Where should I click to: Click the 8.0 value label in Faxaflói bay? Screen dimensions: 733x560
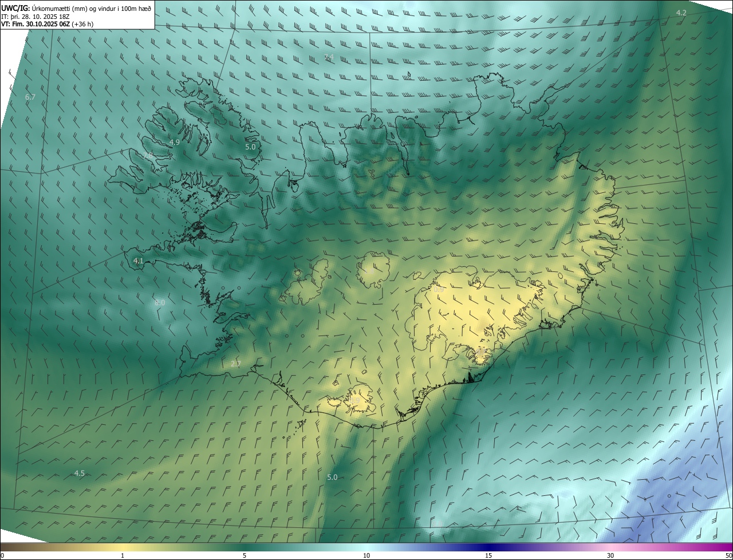[160, 302]
